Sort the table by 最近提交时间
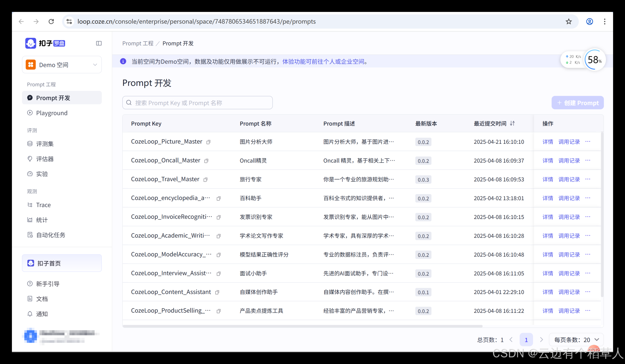The width and height of the screenshot is (625, 364). pyautogui.click(x=513, y=123)
